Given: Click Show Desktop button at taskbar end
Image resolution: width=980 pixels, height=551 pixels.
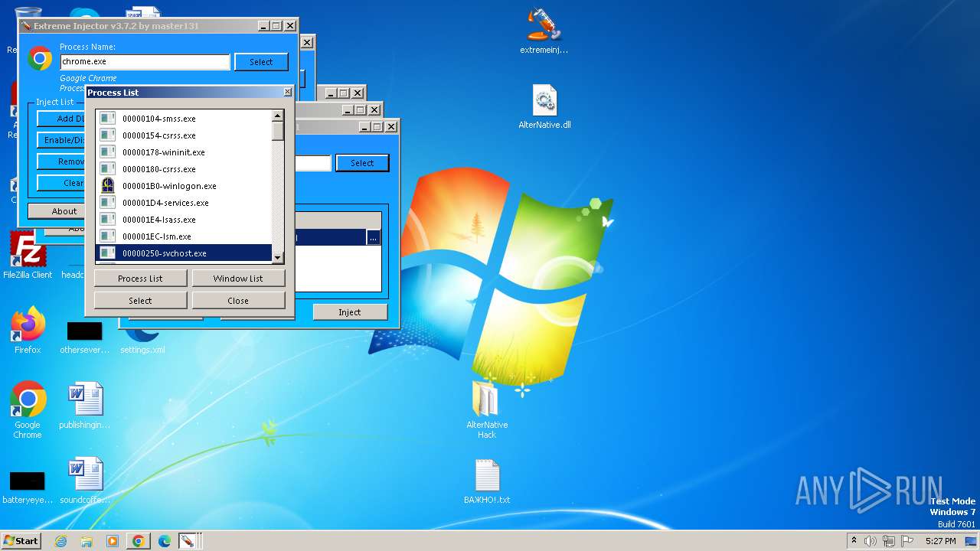Looking at the screenshot, I should coord(972,541).
